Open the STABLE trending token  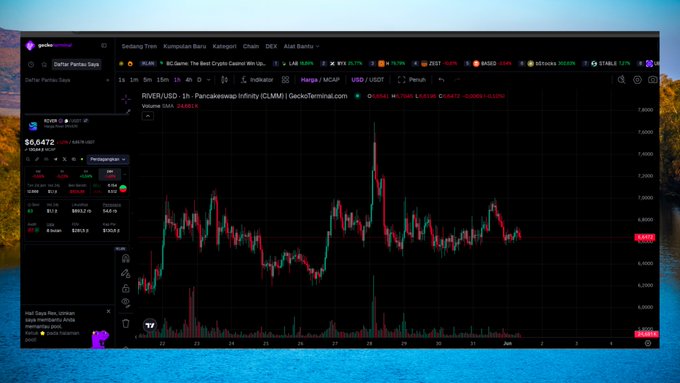coord(607,63)
